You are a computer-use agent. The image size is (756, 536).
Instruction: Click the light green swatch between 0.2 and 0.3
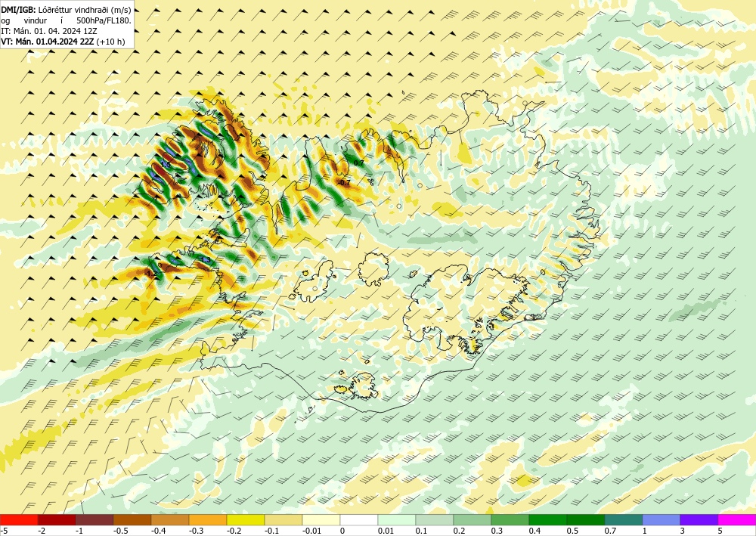pos(472,520)
